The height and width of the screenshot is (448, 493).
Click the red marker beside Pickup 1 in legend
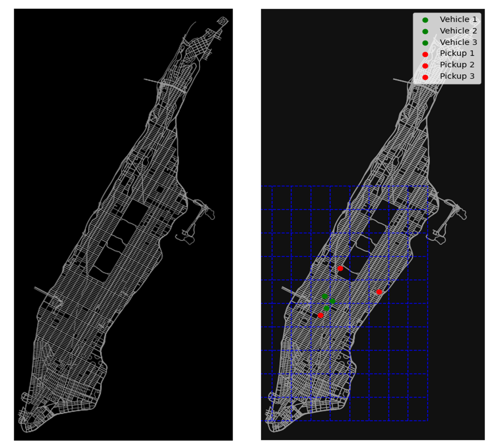click(x=425, y=54)
